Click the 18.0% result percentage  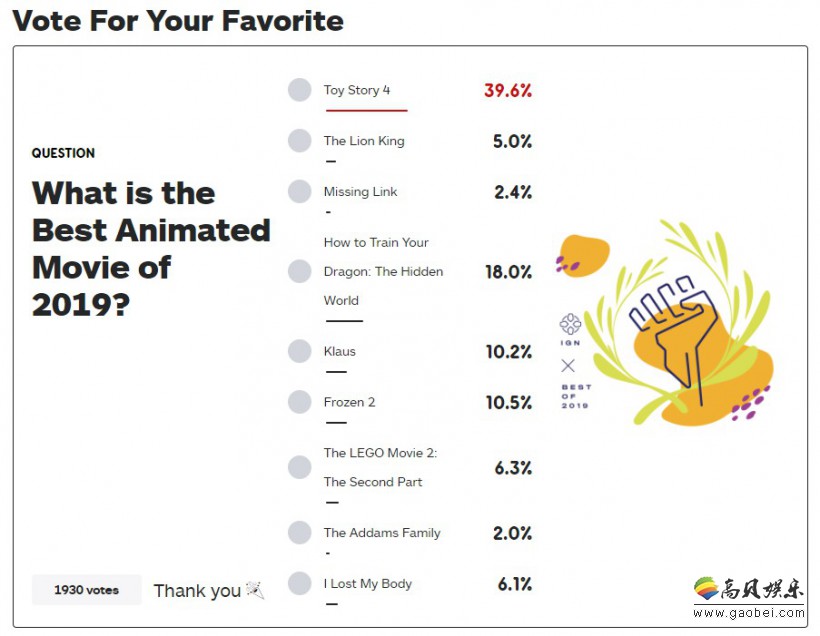pos(508,272)
